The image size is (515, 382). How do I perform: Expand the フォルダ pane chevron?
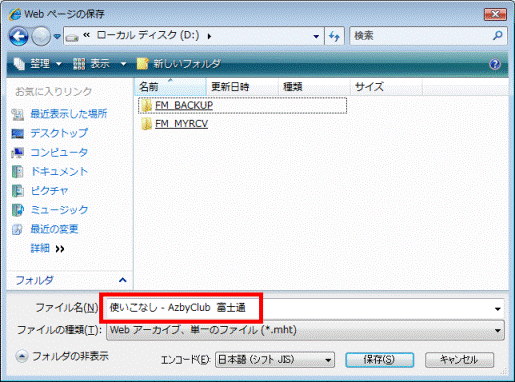coord(123,280)
